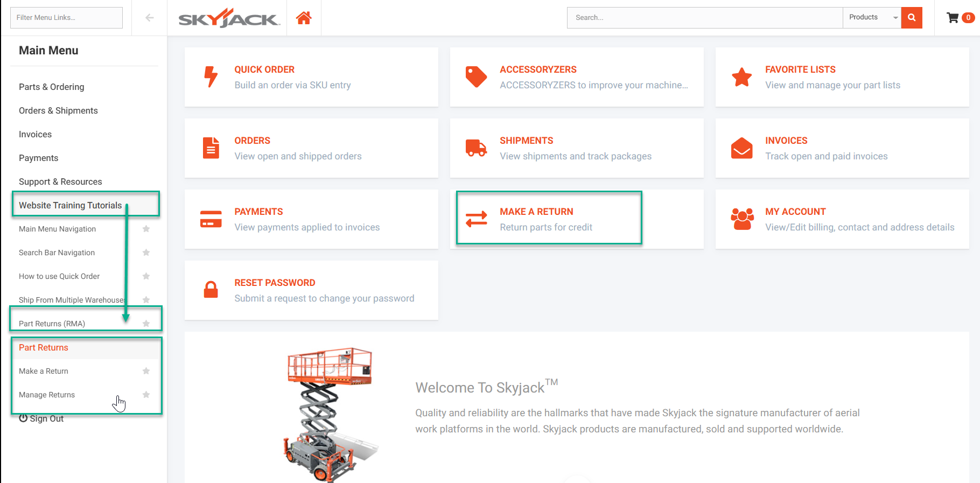Screen dimensions: 980x483
Task: Open the Products search category dropdown
Action: 872,18
